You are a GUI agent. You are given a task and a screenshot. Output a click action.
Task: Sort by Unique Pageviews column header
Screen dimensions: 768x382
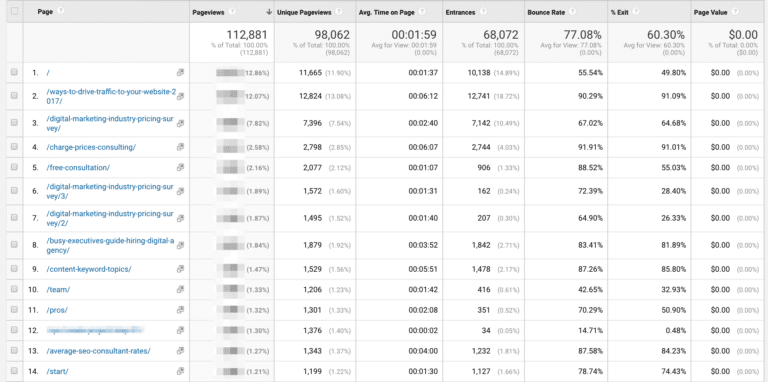(x=304, y=12)
